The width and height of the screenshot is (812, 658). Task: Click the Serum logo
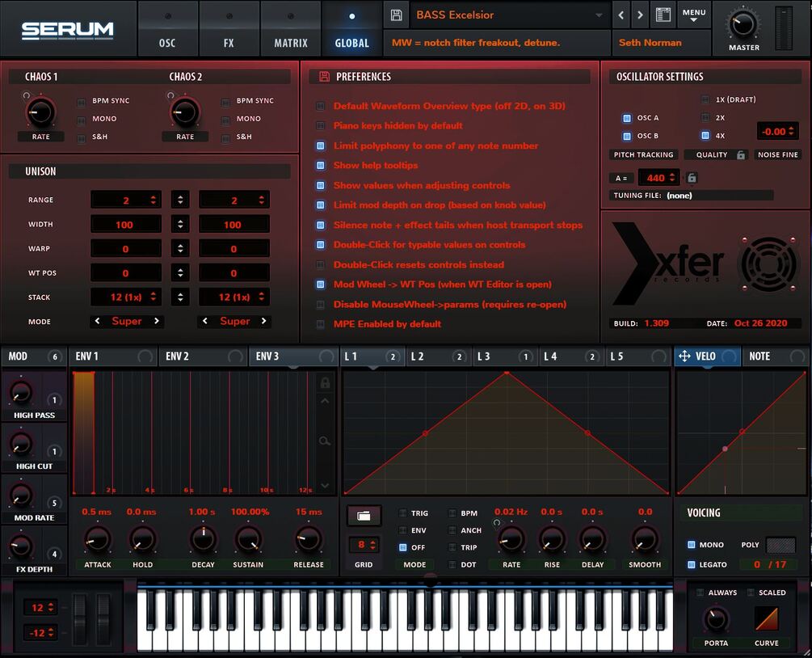click(x=67, y=31)
